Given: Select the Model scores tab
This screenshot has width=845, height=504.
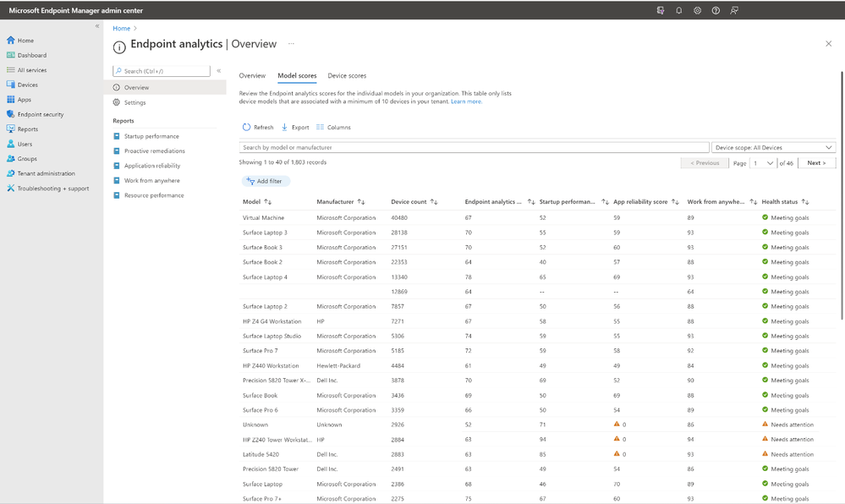Looking at the screenshot, I should 297,75.
